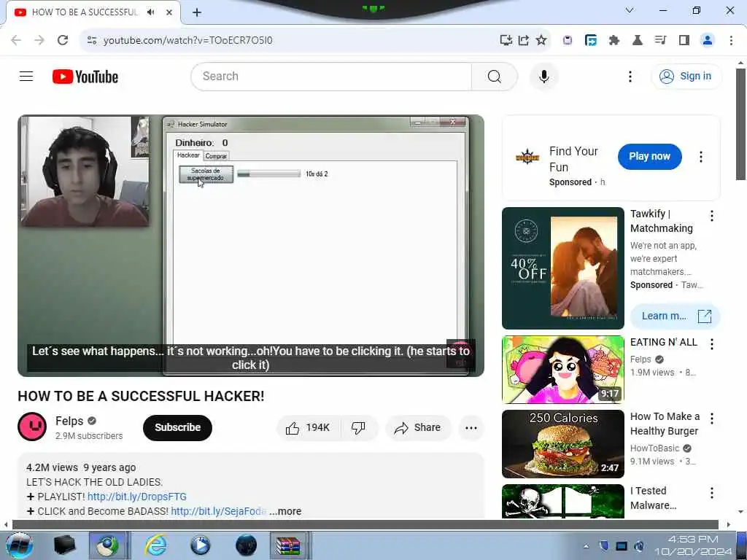Mute the tab via speaker icon

(x=151, y=12)
